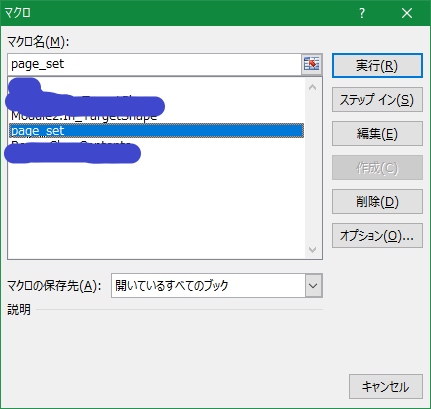Screen dimensions: 431x409
Task: Click the マクロ title bar text
Action: (18, 13)
